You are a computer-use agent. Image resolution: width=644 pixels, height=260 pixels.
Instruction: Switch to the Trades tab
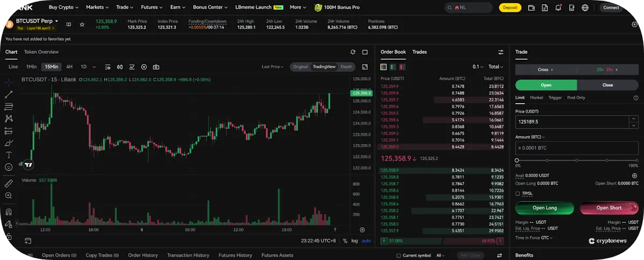(x=419, y=52)
